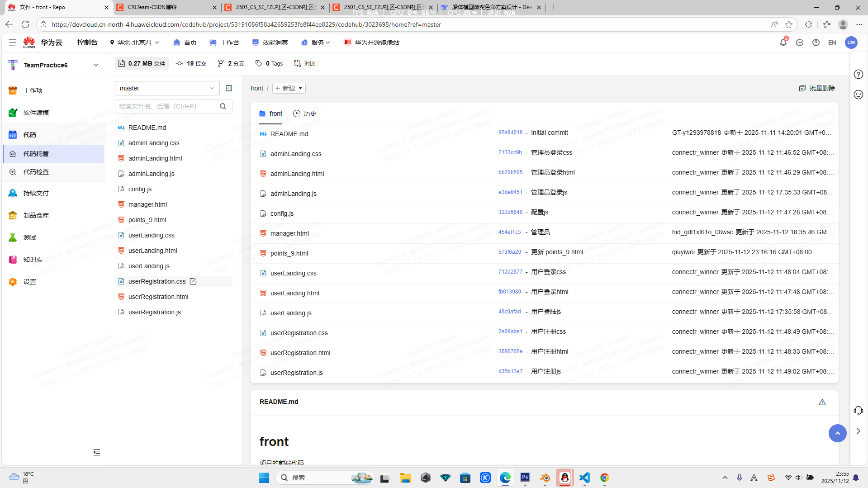Click the back-to-top round button
Image resolution: width=868 pixels, height=488 pixels.
pyautogui.click(x=837, y=433)
